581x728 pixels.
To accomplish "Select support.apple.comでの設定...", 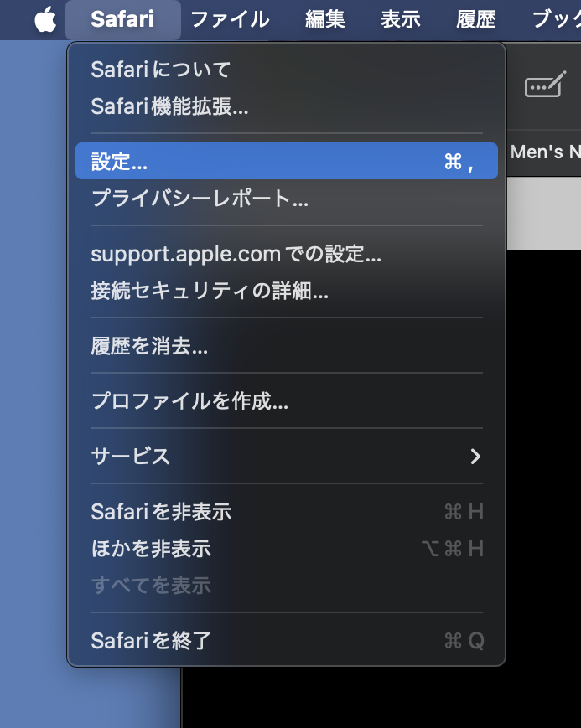I will tap(287, 254).
